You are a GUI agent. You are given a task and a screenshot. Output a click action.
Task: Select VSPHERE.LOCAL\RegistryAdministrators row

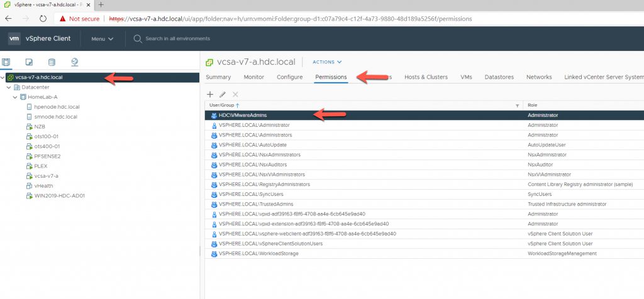point(424,185)
